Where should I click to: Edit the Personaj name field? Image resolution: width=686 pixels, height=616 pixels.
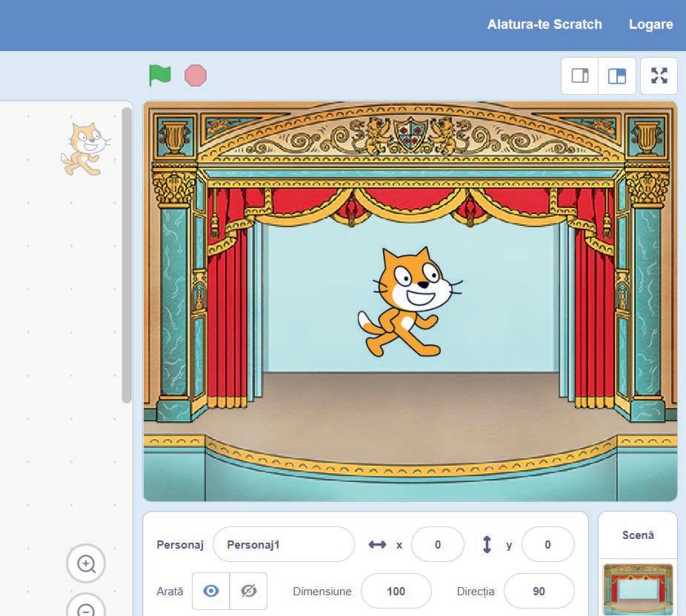(284, 544)
